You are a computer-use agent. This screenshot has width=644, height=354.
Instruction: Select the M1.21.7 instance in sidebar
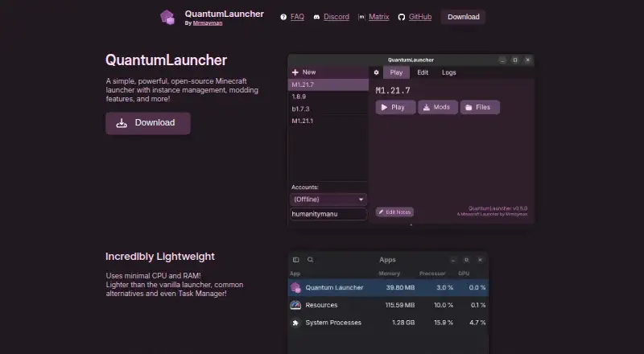click(328, 84)
